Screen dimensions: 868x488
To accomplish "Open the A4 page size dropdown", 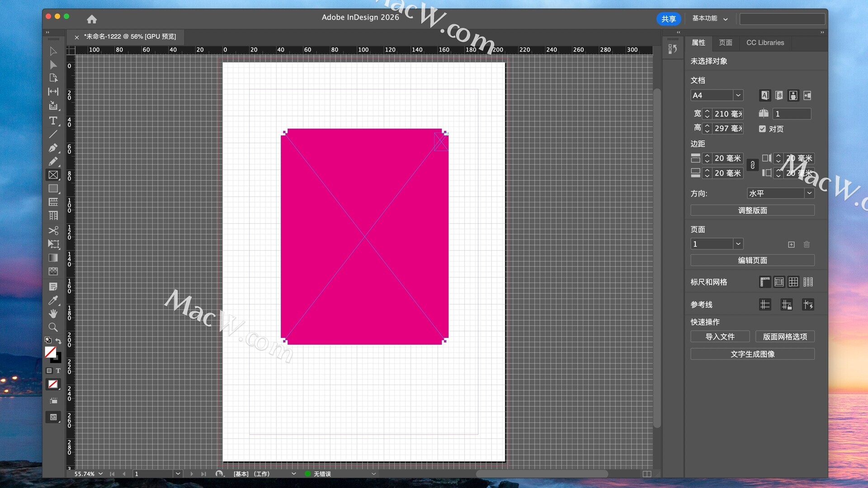I will [x=738, y=95].
